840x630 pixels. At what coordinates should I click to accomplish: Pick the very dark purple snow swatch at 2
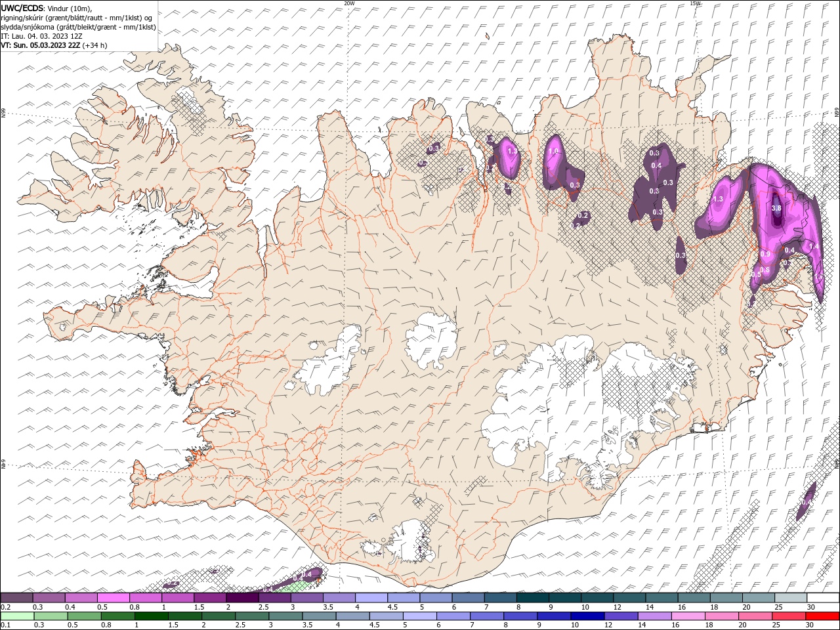pos(242,598)
